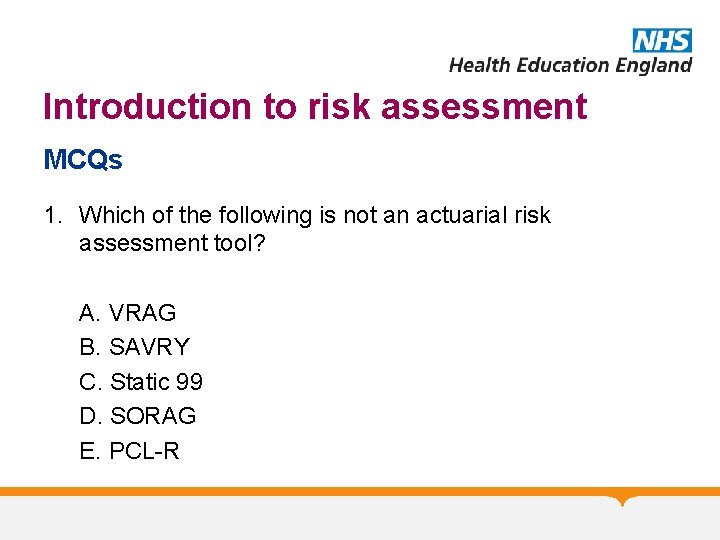720x540 pixels.
Task: Click the word England in the header
Action: pos(653,65)
